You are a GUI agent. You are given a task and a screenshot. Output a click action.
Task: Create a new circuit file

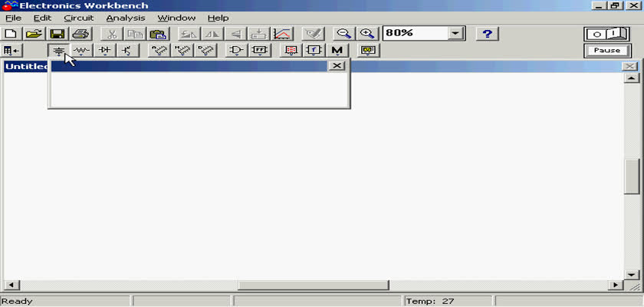coord(11,33)
